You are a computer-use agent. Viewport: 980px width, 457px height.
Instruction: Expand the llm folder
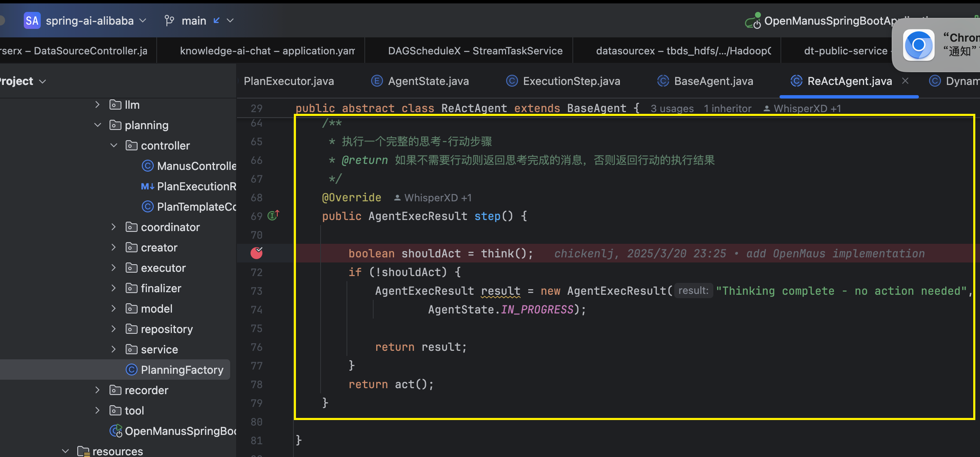coord(97,104)
